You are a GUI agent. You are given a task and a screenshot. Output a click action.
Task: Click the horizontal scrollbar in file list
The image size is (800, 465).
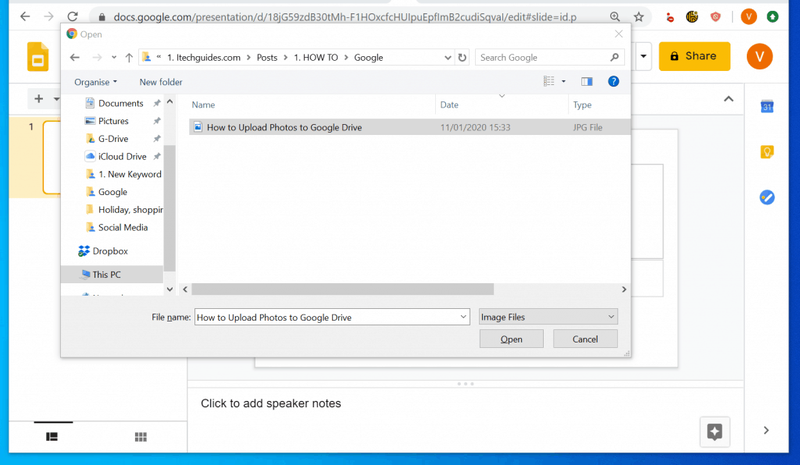(342, 289)
